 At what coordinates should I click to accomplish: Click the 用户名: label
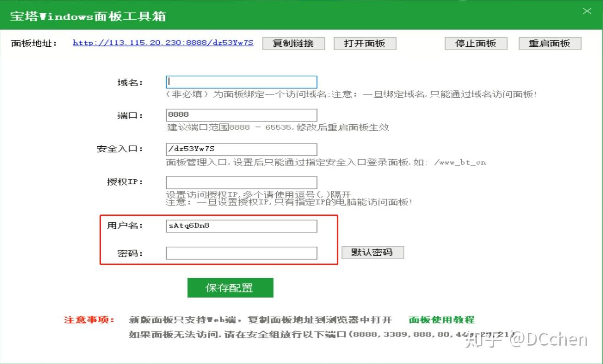(125, 226)
